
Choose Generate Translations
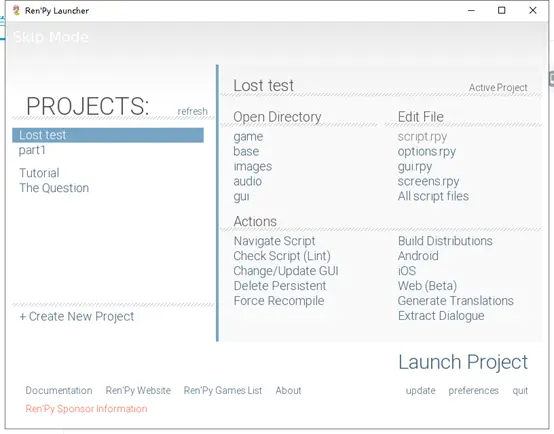click(455, 300)
